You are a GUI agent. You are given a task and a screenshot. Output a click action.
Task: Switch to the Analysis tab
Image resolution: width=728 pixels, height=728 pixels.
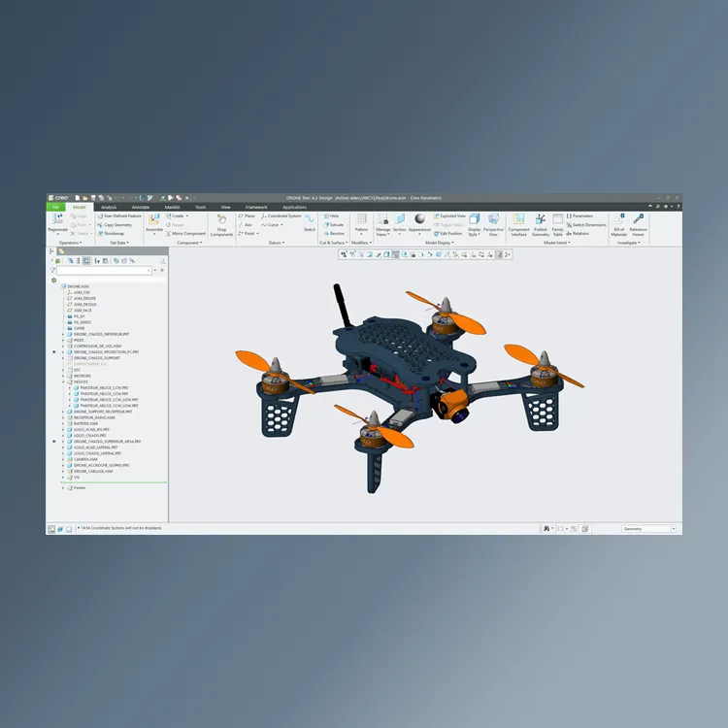(x=109, y=207)
